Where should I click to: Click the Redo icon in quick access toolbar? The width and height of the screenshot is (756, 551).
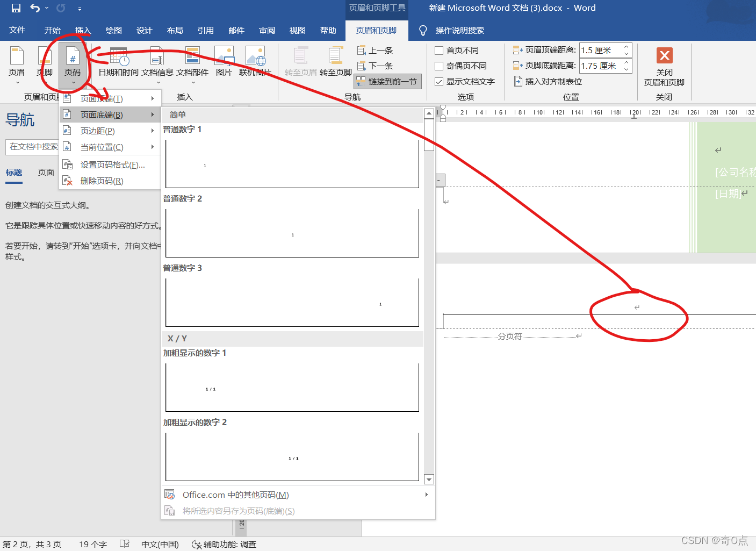click(x=61, y=8)
